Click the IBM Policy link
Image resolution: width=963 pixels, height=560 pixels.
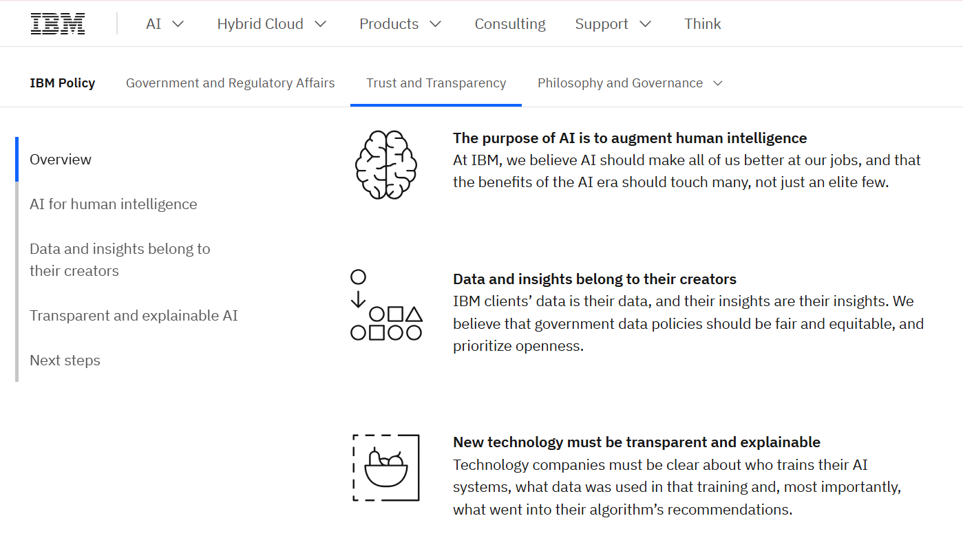point(63,83)
